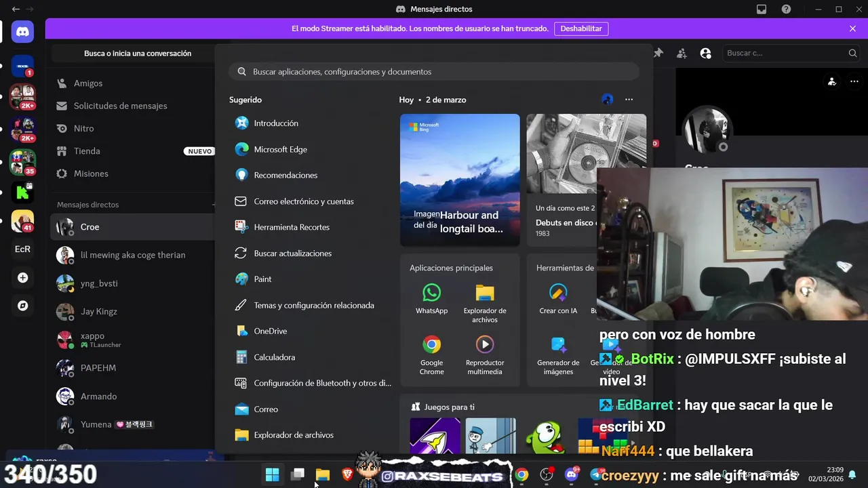
Task: Click the add a server plus icon
Action: pos(22,278)
